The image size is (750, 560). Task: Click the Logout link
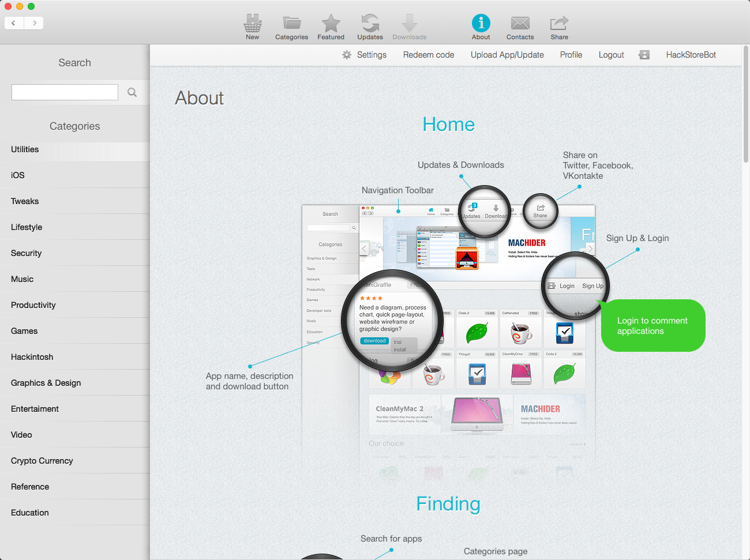click(x=612, y=55)
